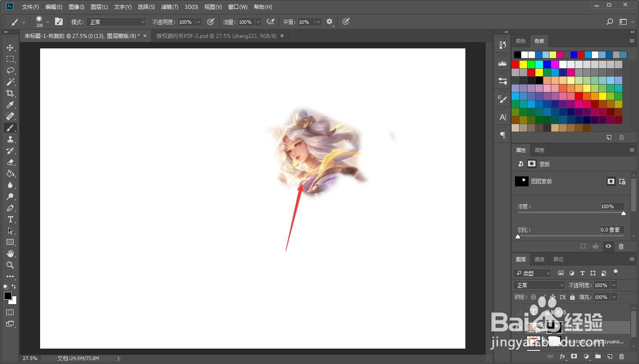This screenshot has width=639, height=364.
Task: Select the Rectangular Marquee tool
Action: click(10, 59)
